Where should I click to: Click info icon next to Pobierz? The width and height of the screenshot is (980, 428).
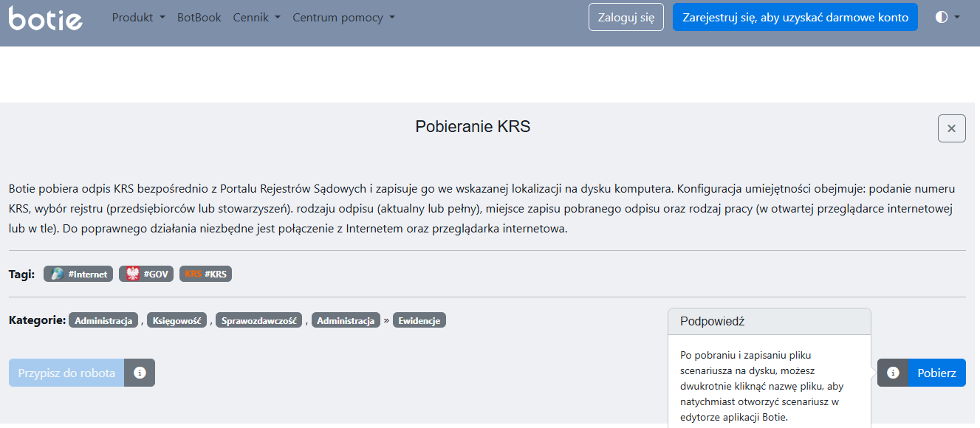(893, 373)
